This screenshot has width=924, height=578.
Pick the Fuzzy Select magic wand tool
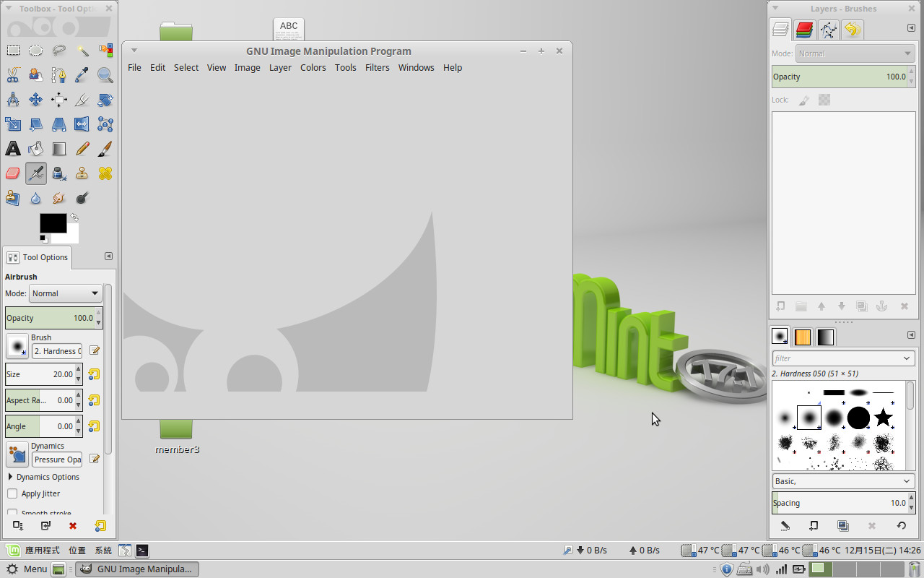(82, 51)
